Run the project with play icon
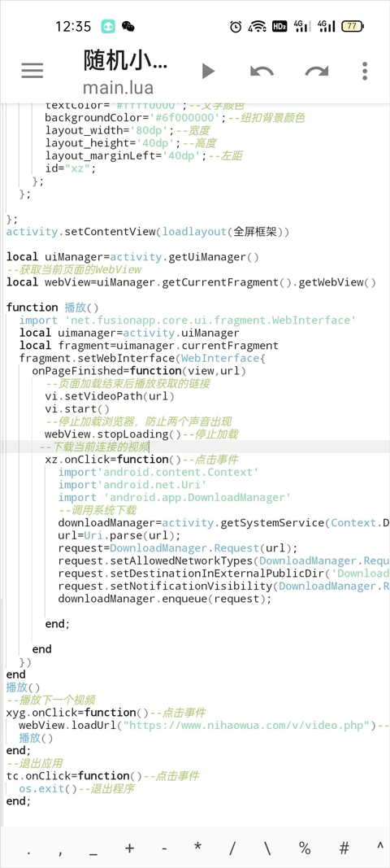 [208, 71]
